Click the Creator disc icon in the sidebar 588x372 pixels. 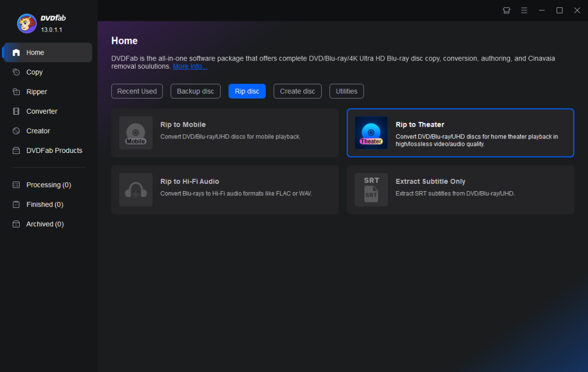(16, 131)
